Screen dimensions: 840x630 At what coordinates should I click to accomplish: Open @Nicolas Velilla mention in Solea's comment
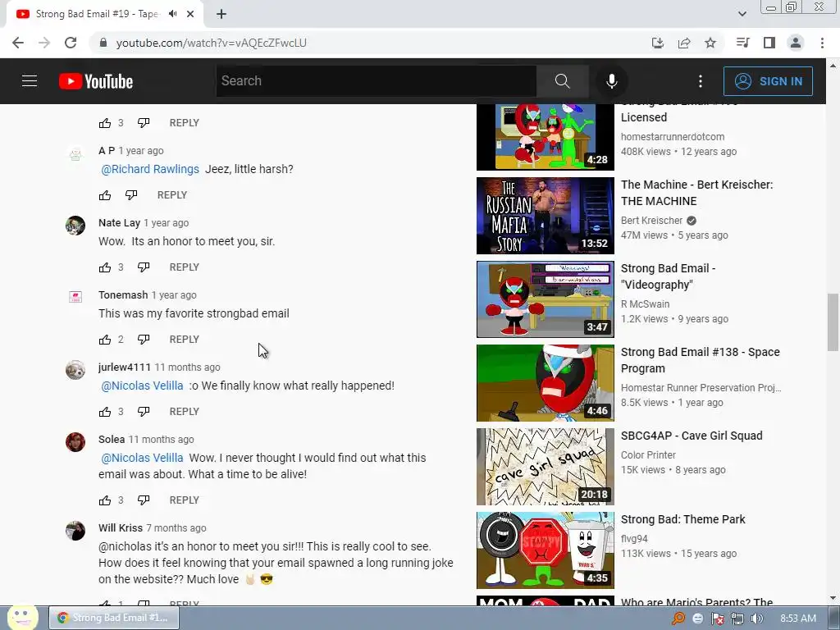142,458
